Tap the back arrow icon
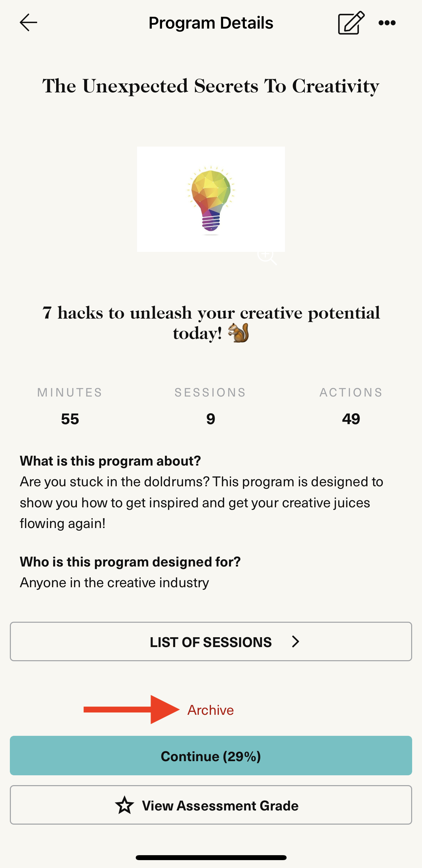Screen dimensions: 422x868 [28, 23]
